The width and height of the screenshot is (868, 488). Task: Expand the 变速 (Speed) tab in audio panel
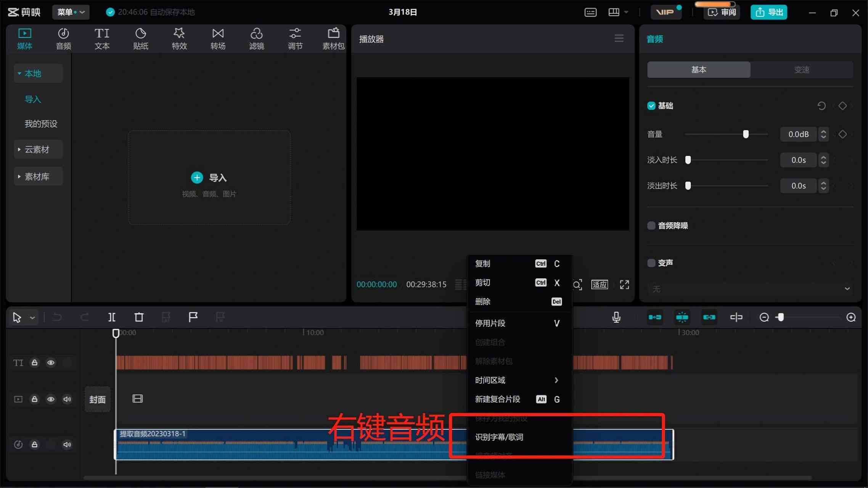(x=802, y=69)
